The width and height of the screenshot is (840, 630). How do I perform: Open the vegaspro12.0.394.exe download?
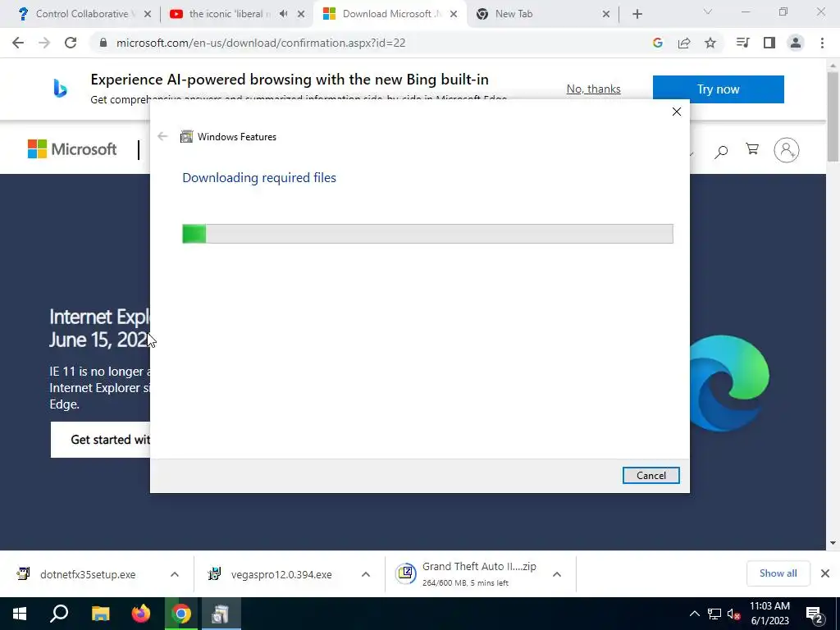pyautogui.click(x=281, y=574)
